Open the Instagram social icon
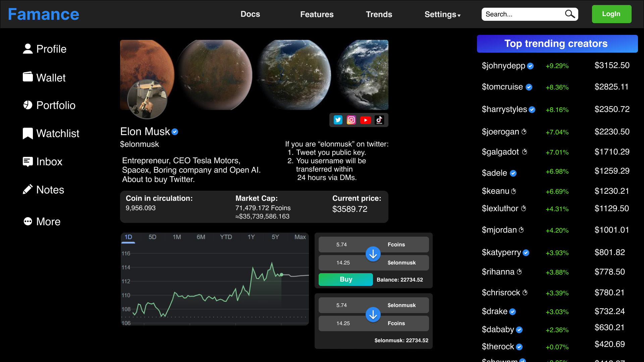This screenshot has width=644, height=362. click(351, 120)
